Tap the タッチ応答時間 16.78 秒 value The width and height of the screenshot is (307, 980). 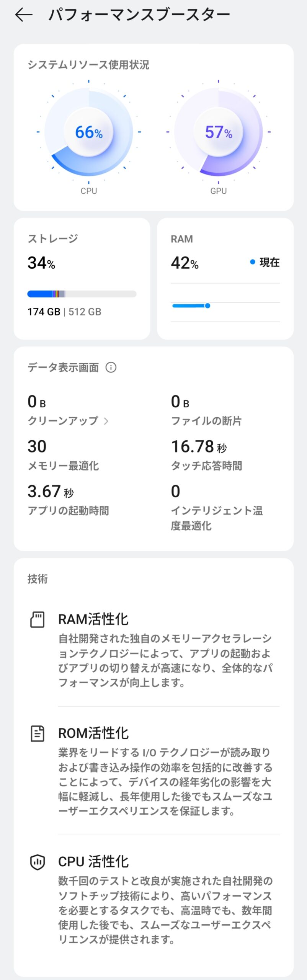pos(198,446)
